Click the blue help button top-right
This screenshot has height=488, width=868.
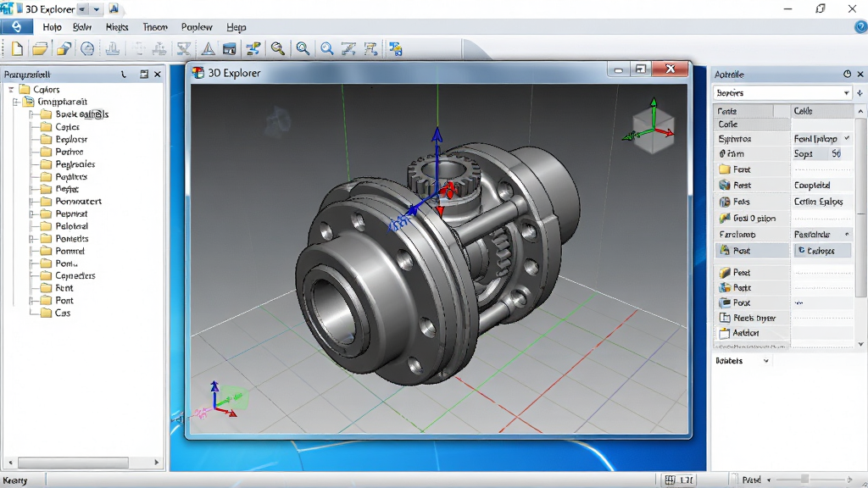point(861,26)
